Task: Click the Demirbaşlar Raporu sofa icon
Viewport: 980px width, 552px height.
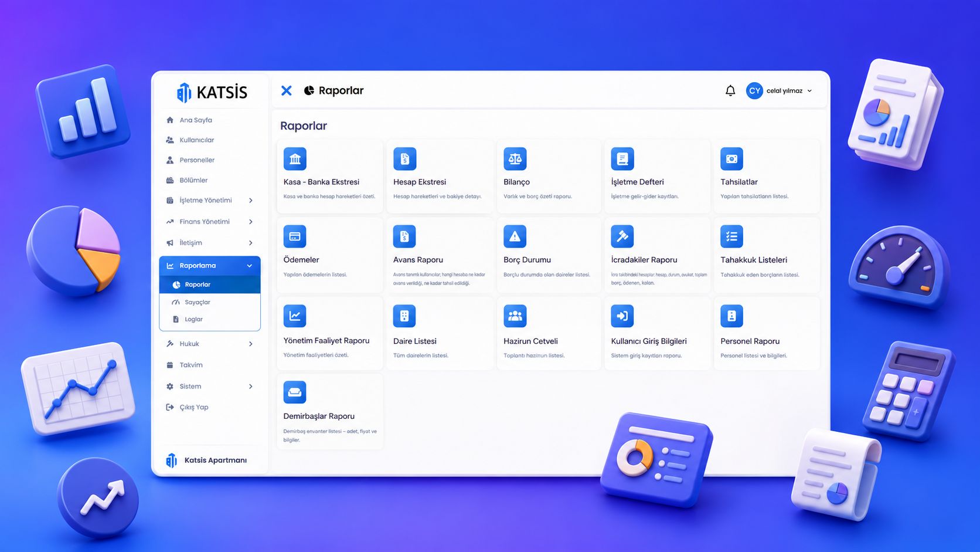Action: [295, 392]
